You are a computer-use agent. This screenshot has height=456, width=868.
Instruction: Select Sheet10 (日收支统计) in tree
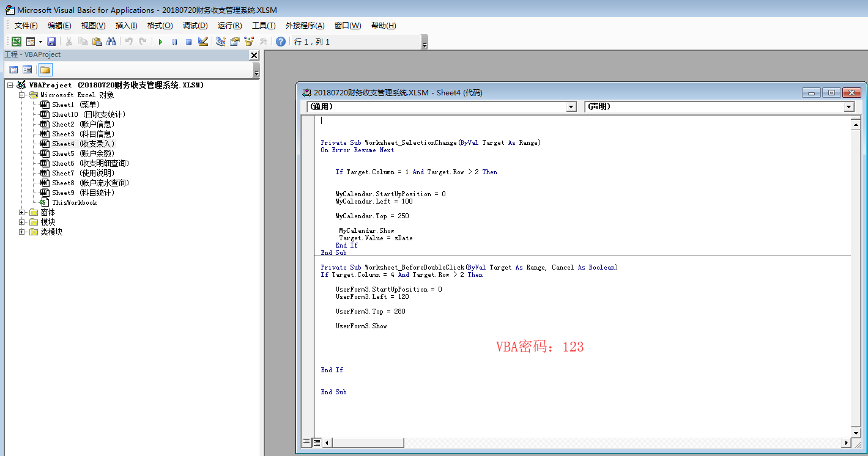(x=83, y=114)
